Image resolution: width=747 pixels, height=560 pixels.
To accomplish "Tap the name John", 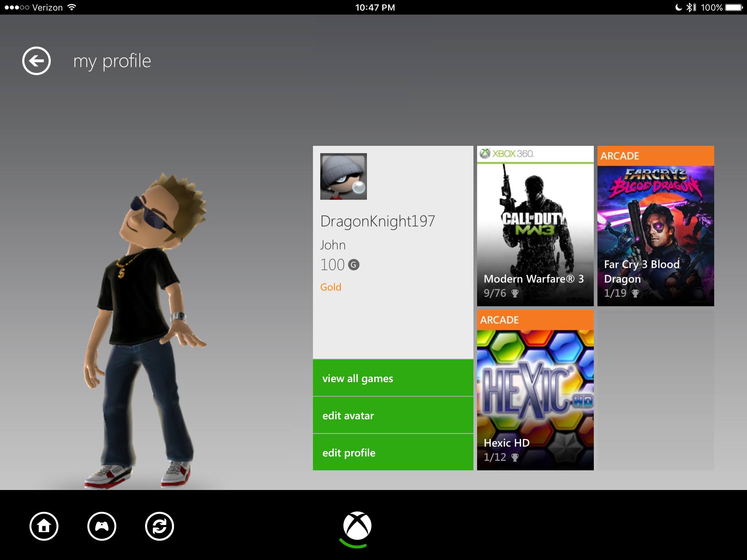I will click(x=333, y=245).
